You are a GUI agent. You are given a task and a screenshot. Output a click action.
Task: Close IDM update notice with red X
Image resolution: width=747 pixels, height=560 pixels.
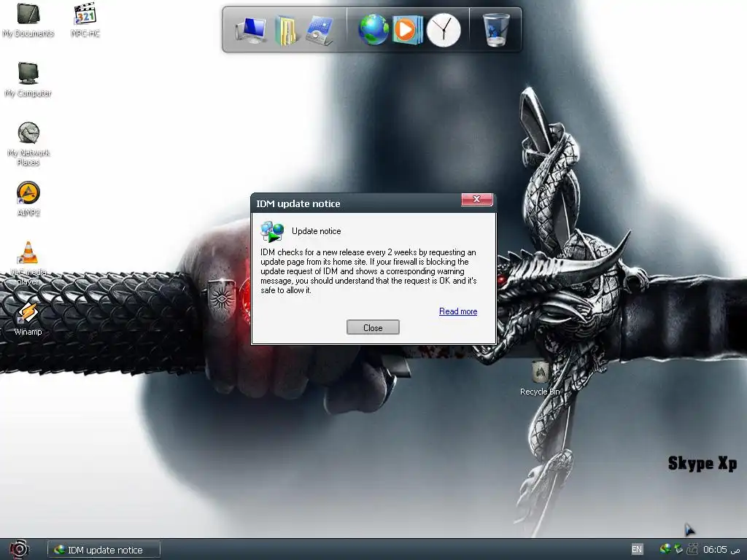click(x=476, y=199)
